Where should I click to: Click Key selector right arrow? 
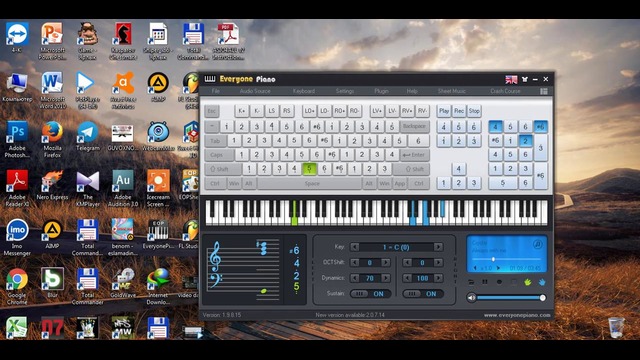(x=438, y=247)
